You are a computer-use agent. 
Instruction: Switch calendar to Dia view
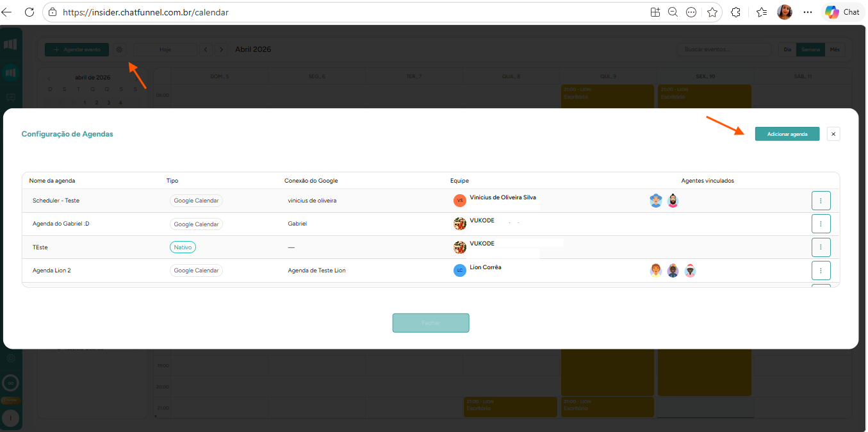[787, 49]
